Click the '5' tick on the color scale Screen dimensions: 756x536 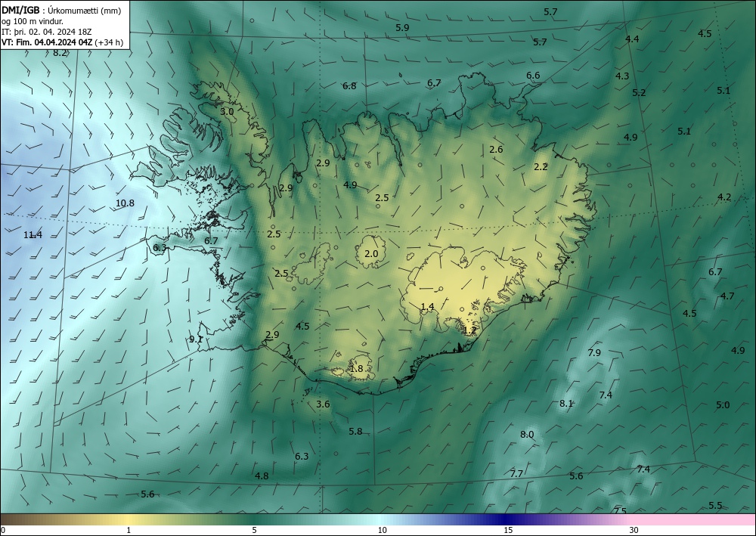pos(254,531)
